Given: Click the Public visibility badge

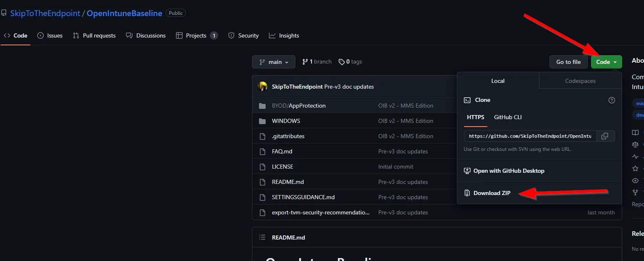Looking at the screenshot, I should point(176,13).
